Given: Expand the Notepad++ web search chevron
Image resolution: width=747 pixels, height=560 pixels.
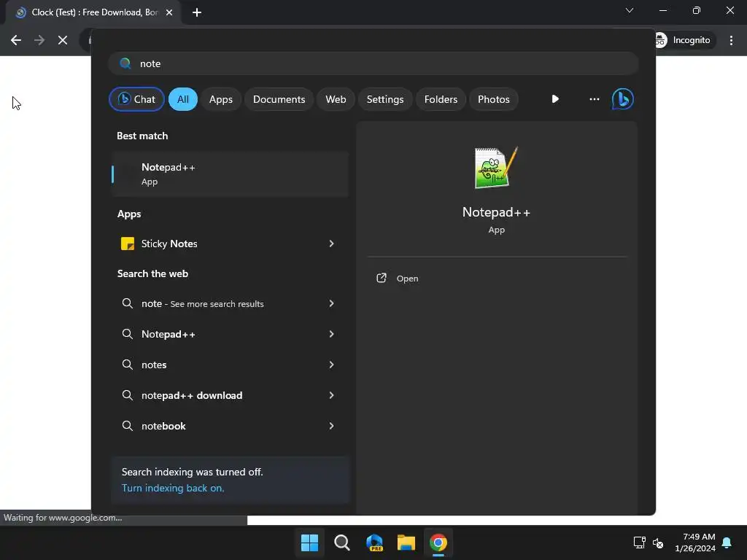Looking at the screenshot, I should pyautogui.click(x=331, y=334).
